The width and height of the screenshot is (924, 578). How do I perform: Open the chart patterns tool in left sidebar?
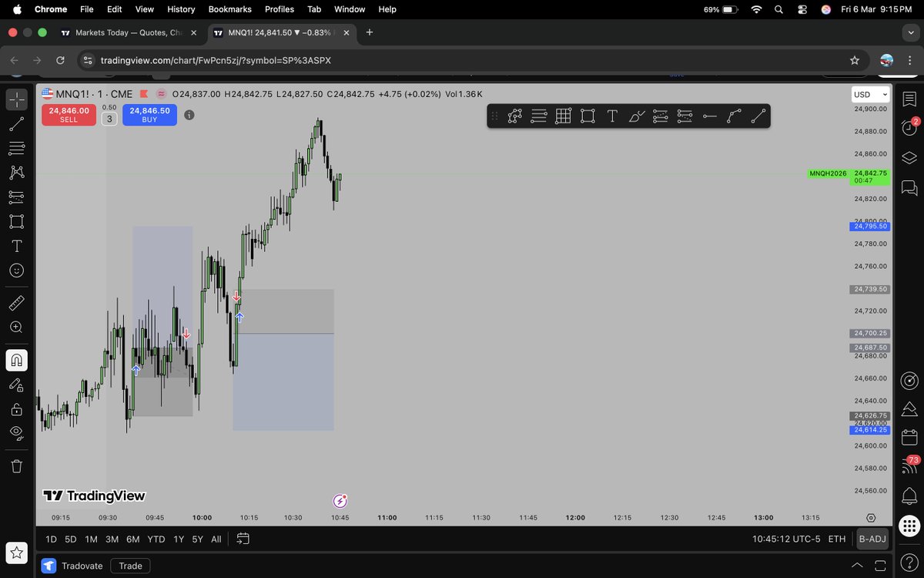pos(16,173)
